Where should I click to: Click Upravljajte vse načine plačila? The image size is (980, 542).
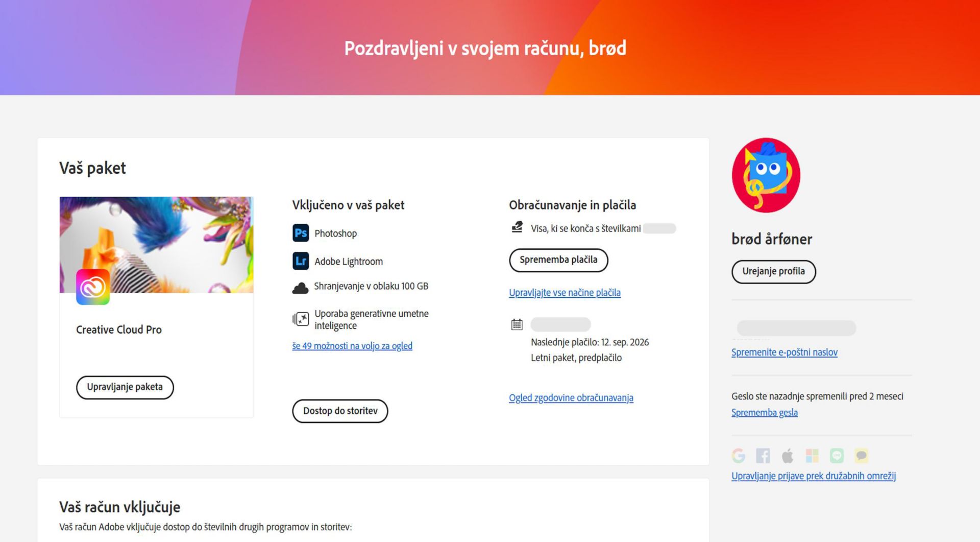[565, 293]
